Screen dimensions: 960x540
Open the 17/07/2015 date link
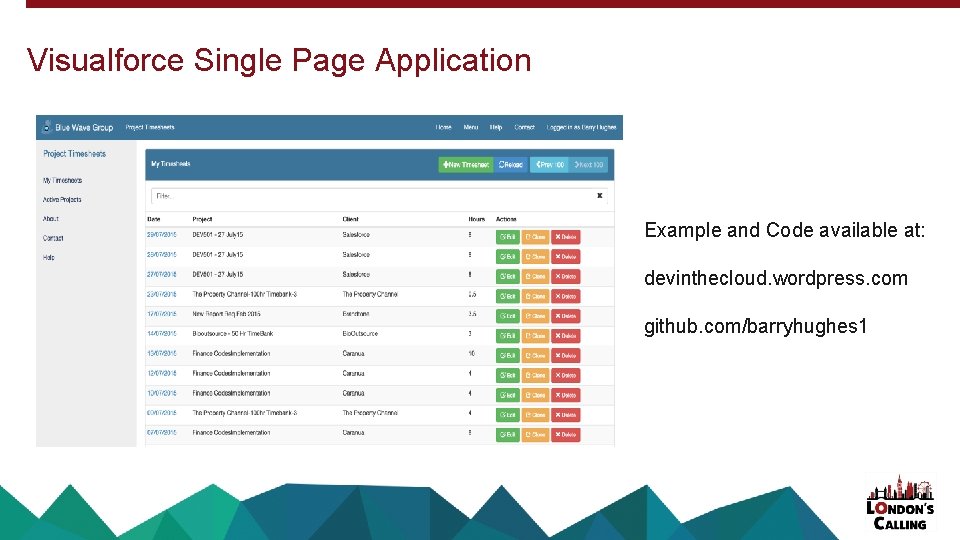tap(162, 314)
